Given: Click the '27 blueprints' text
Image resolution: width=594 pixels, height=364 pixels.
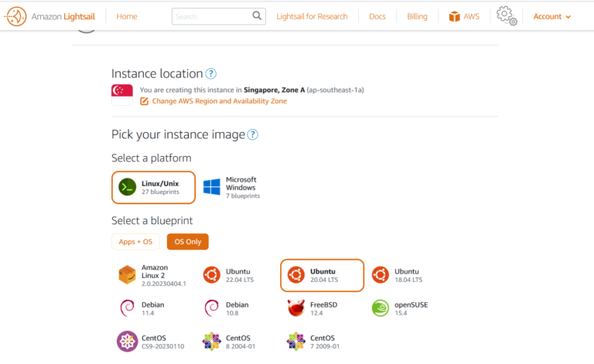Looking at the screenshot, I should pyautogui.click(x=160, y=192).
